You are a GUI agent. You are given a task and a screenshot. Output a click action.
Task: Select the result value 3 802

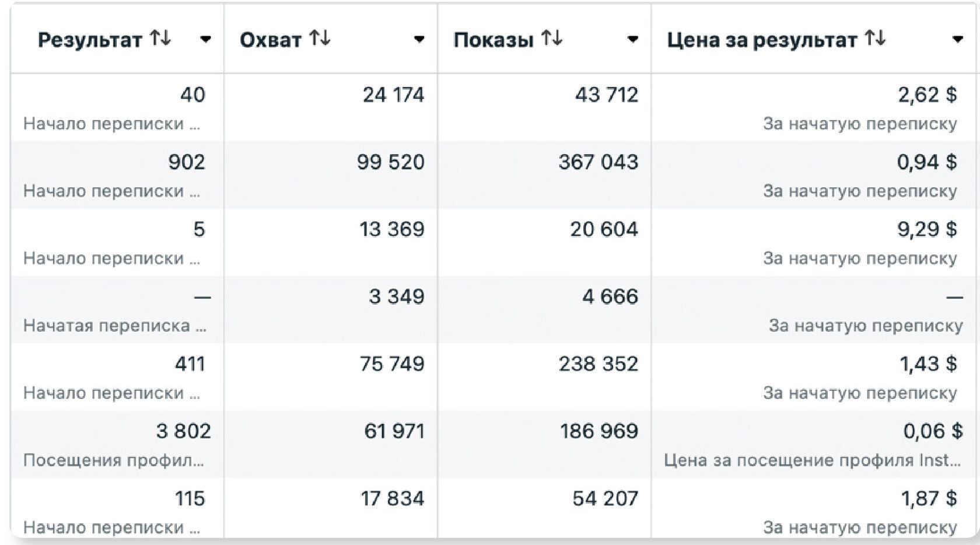point(184,431)
